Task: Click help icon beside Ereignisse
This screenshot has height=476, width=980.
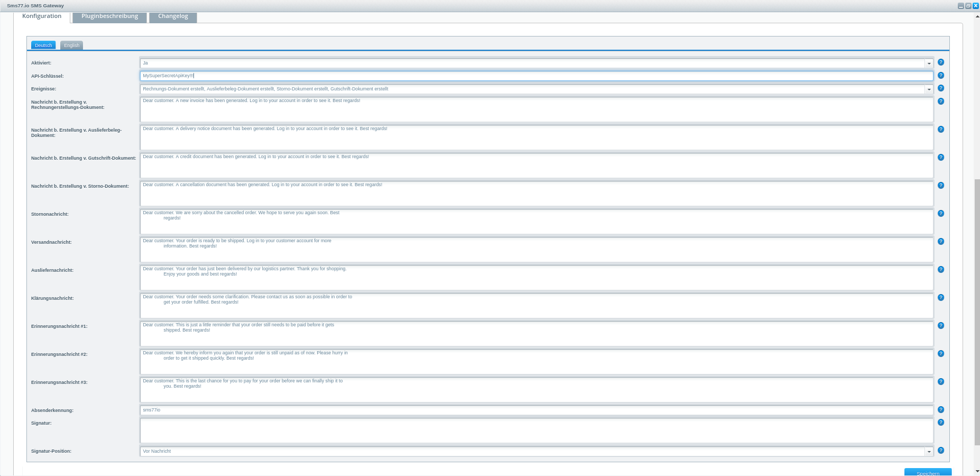Action: [x=941, y=88]
